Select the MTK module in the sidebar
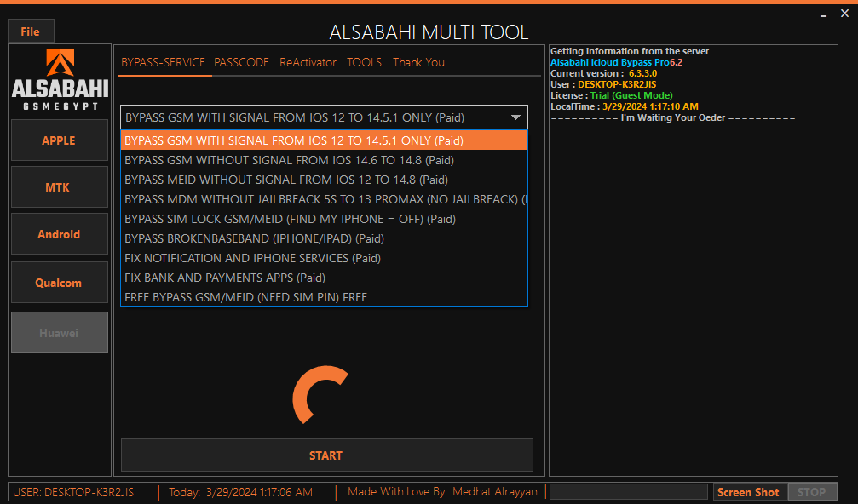This screenshot has width=858, height=504. point(59,186)
